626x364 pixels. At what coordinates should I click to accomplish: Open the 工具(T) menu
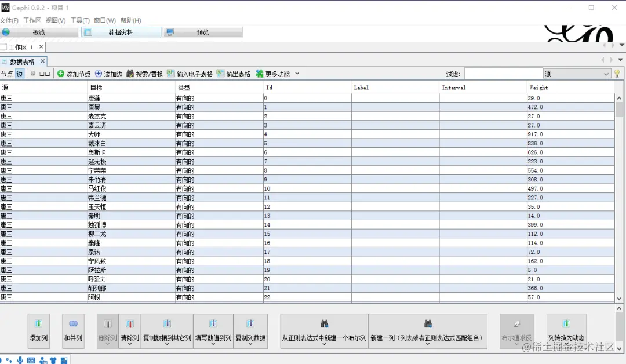click(x=80, y=20)
